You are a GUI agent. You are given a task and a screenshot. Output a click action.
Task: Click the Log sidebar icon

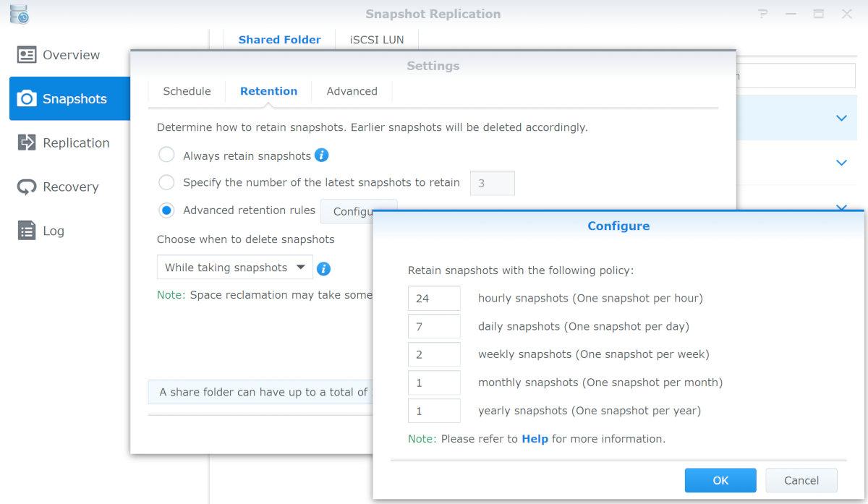[27, 231]
